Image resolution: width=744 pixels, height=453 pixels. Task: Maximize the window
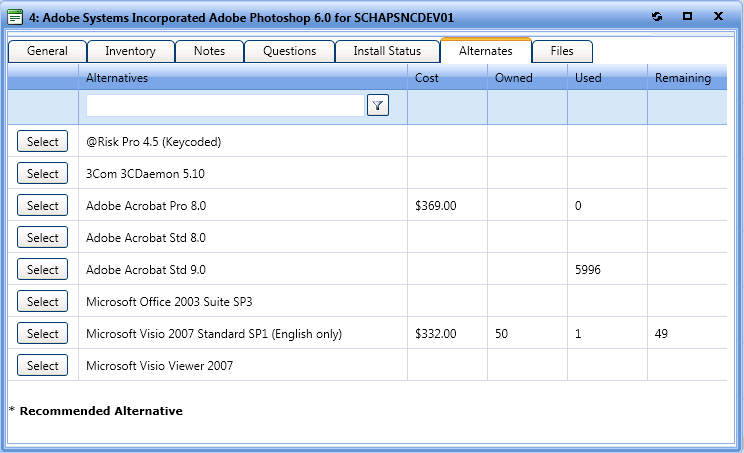click(687, 16)
